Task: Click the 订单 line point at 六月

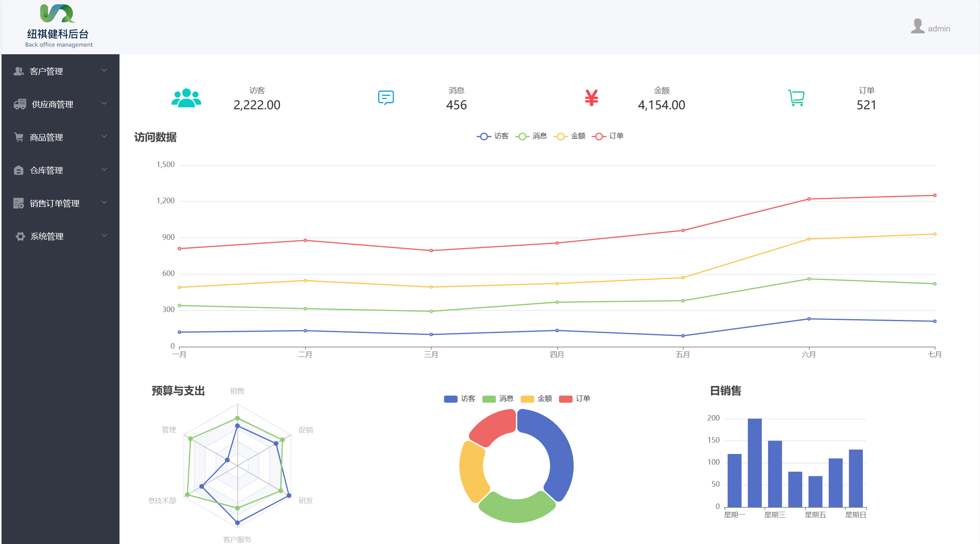Action: point(809,199)
